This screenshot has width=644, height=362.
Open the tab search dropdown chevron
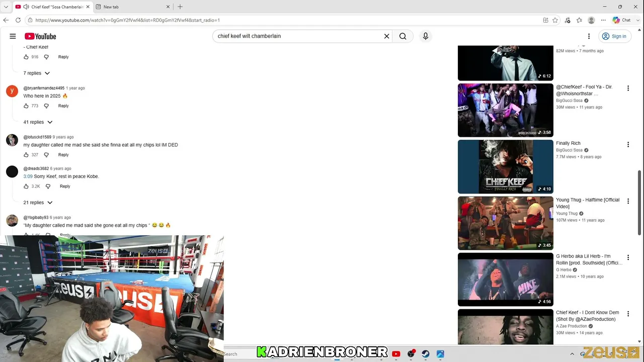coord(6,7)
